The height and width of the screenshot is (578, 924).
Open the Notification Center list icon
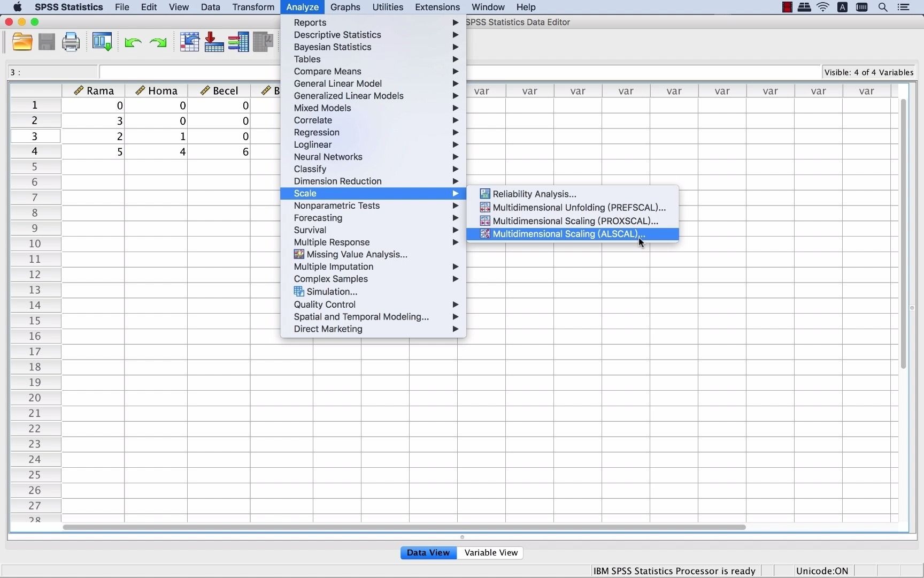(x=903, y=7)
